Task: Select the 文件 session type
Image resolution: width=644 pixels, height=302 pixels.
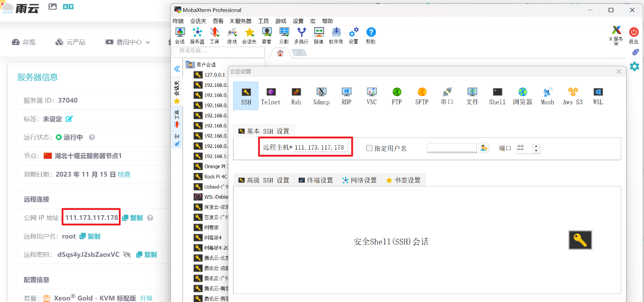Action: point(472,96)
